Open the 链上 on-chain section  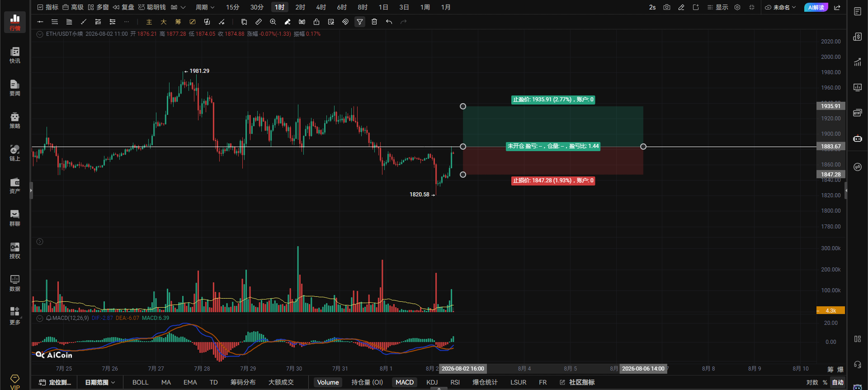coord(15,152)
